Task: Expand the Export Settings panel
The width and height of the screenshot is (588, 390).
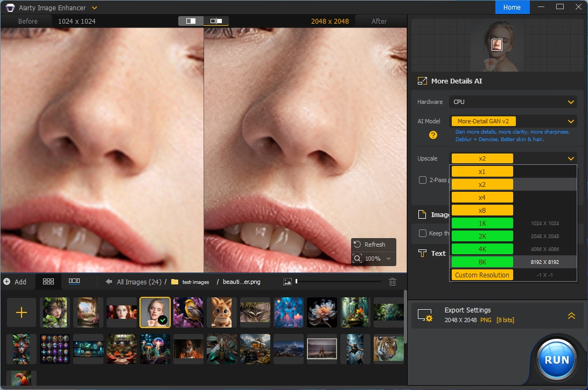Action: (x=571, y=316)
